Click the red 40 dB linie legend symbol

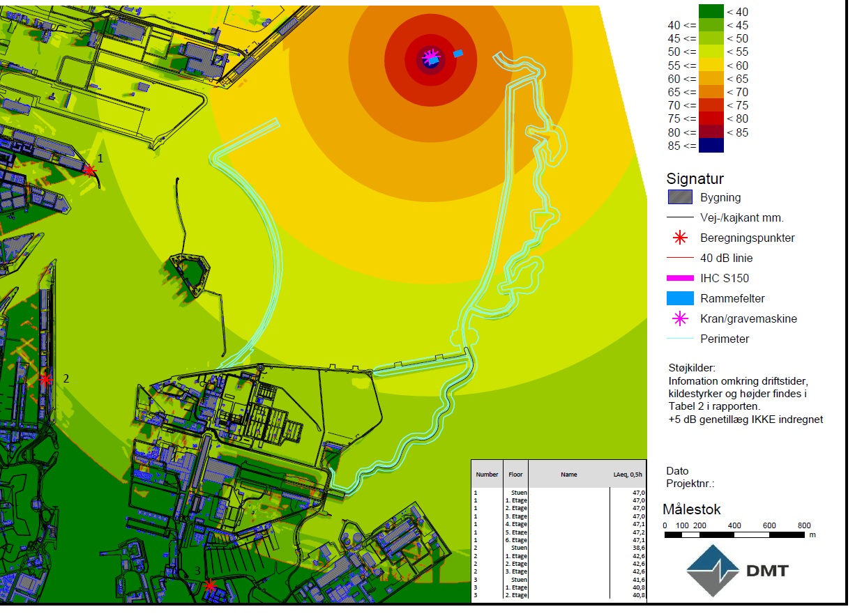click(680, 258)
